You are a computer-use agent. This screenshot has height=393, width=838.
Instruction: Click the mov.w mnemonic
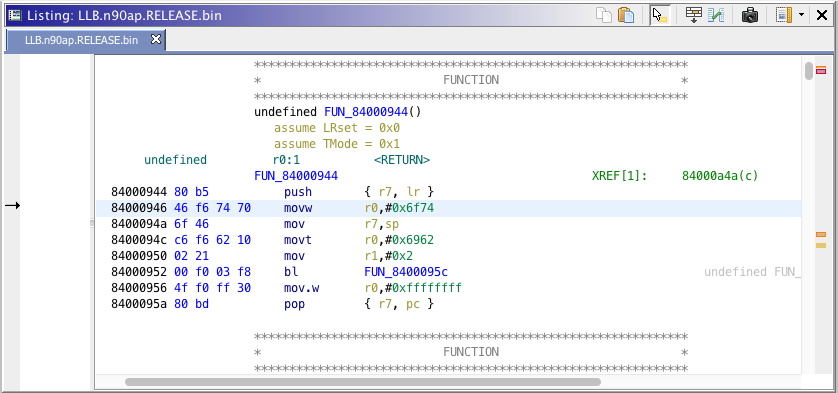pyautogui.click(x=301, y=288)
